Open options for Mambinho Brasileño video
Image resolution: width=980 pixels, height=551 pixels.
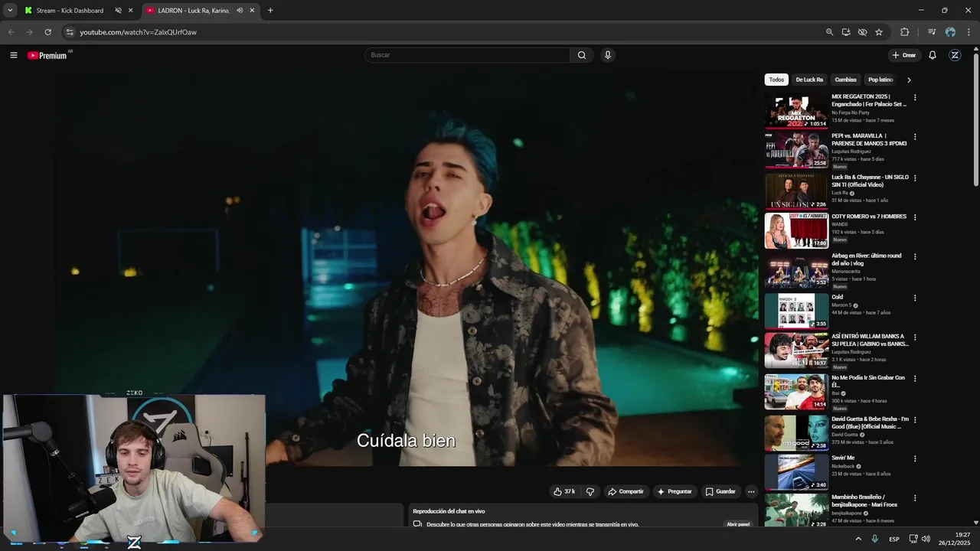(x=915, y=498)
